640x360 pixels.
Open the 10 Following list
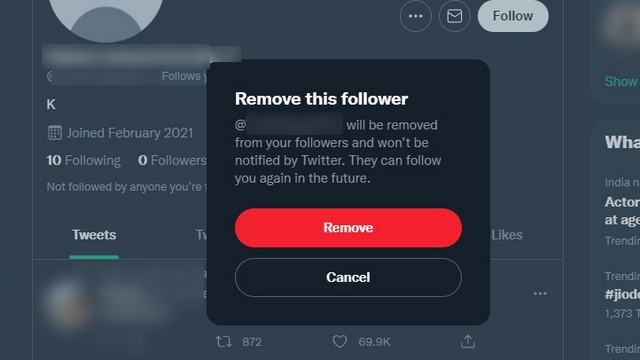click(84, 160)
